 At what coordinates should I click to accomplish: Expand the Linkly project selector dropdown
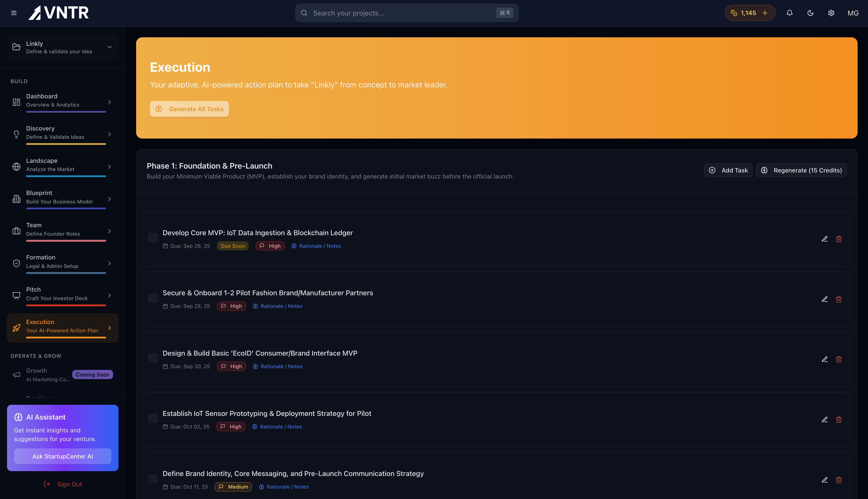tap(109, 47)
